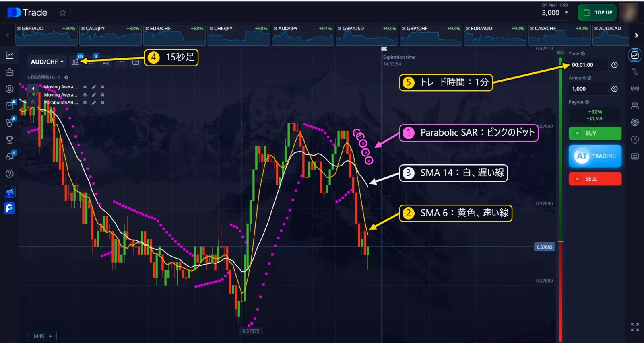The height and width of the screenshot is (343, 644).
Task: Open the portfolio briefcase in left sidebar
Action: pyautogui.click(x=10, y=72)
